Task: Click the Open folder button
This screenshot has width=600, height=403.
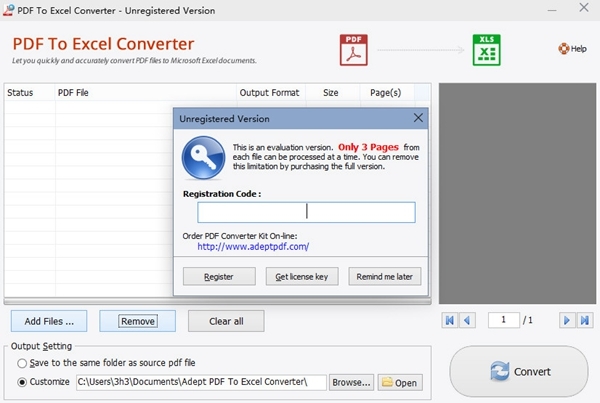Action: pyautogui.click(x=400, y=382)
